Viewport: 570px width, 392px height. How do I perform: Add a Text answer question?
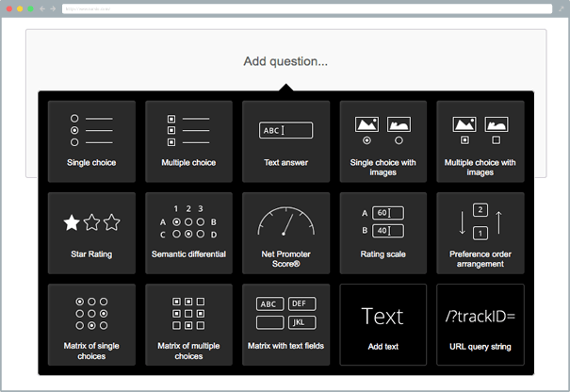[x=285, y=141]
